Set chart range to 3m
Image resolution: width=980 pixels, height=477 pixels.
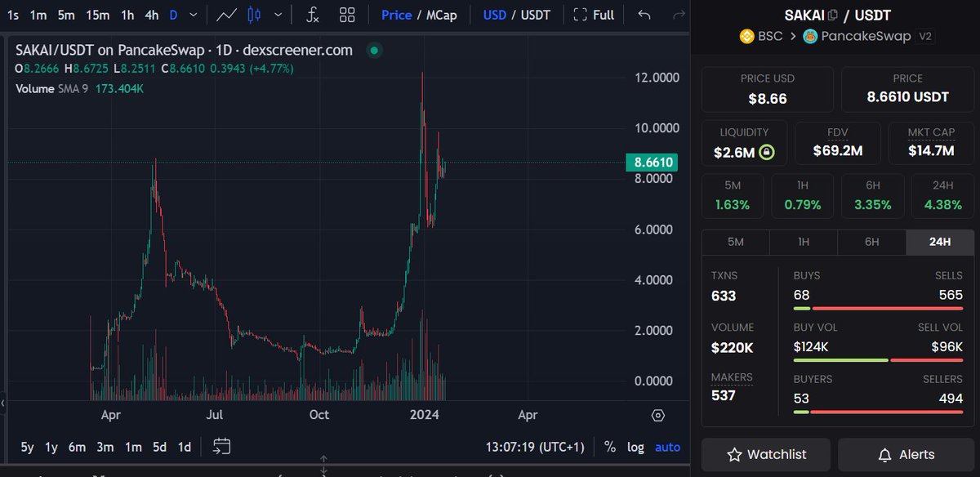click(x=105, y=447)
